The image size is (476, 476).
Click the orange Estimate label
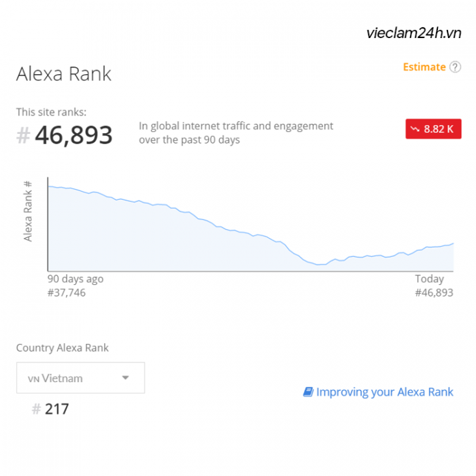coord(424,67)
